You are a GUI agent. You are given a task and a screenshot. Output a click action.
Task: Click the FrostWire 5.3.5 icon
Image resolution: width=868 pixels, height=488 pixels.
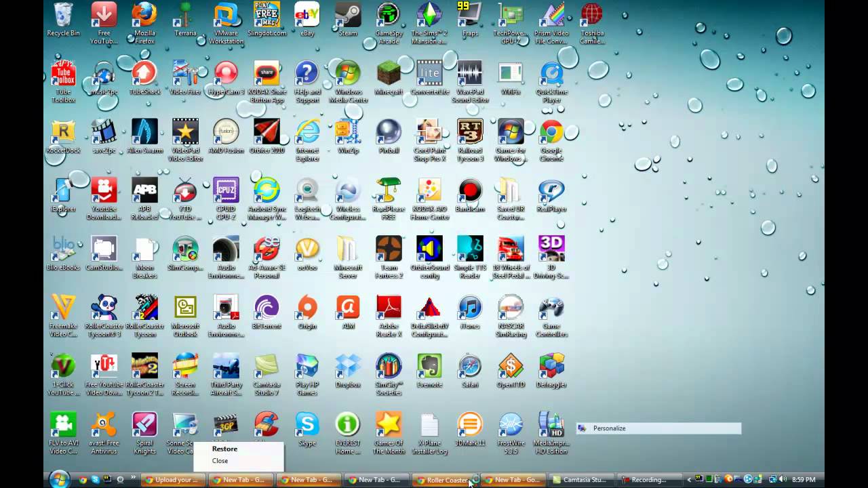tap(511, 433)
